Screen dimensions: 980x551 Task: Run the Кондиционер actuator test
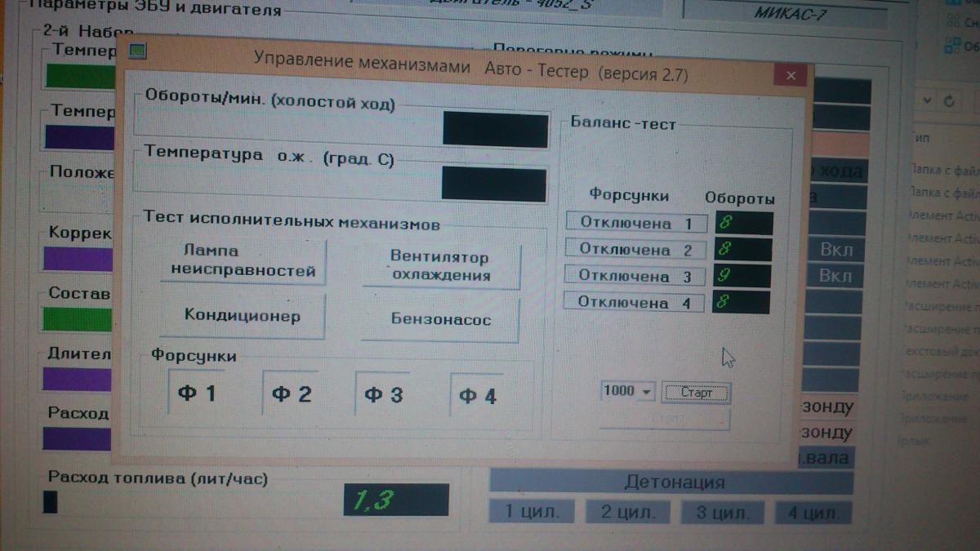(x=243, y=316)
